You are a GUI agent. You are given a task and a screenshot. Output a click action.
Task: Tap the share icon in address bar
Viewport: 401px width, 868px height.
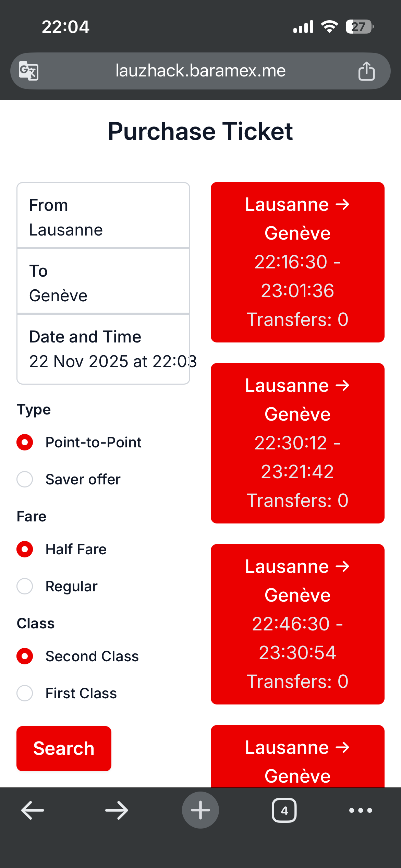point(366,71)
